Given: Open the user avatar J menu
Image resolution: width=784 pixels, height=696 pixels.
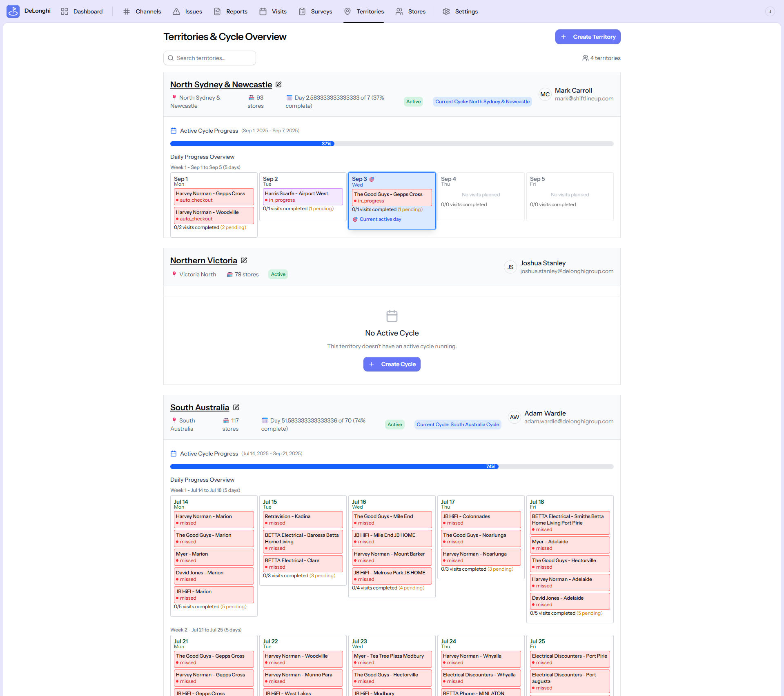Looking at the screenshot, I should pos(770,11).
